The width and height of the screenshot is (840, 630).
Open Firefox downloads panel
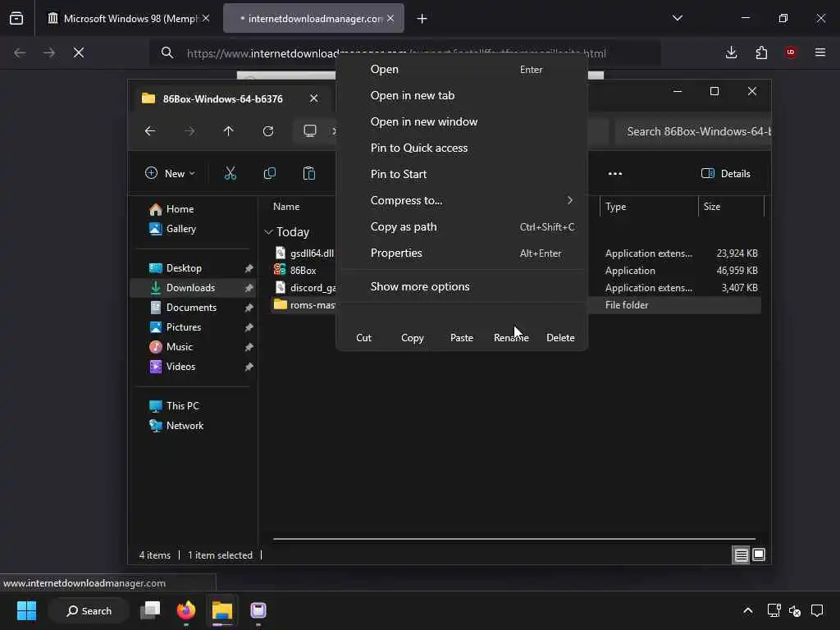pos(731,52)
